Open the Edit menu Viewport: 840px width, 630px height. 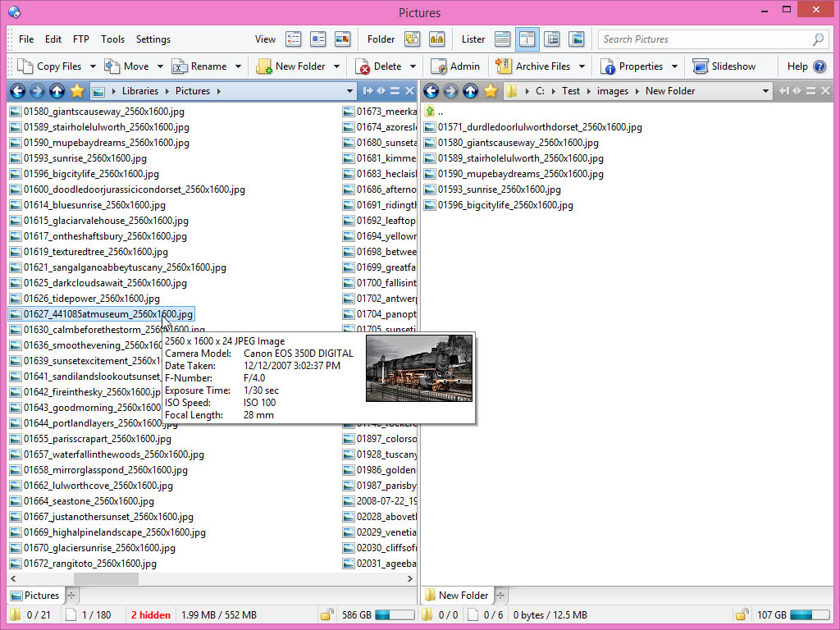click(x=53, y=39)
